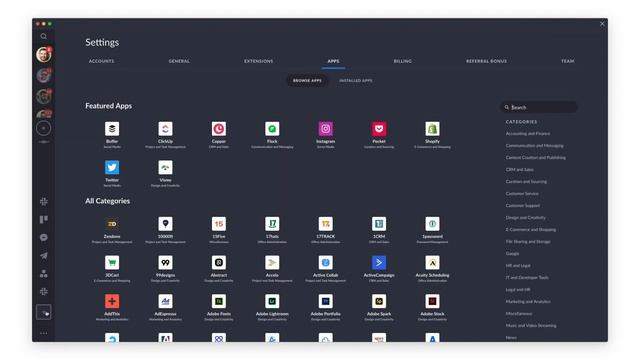Add the Instagram app

[x=326, y=129]
